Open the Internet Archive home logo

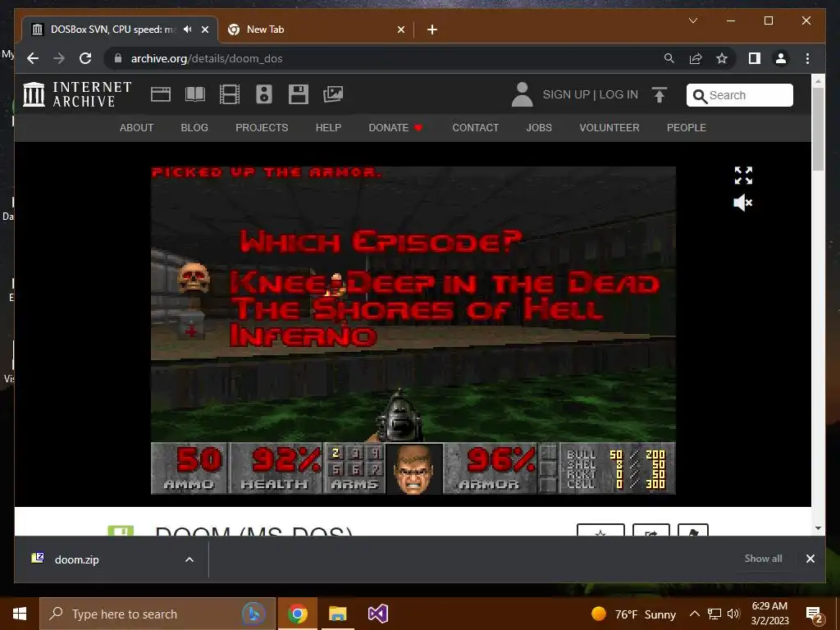point(77,94)
